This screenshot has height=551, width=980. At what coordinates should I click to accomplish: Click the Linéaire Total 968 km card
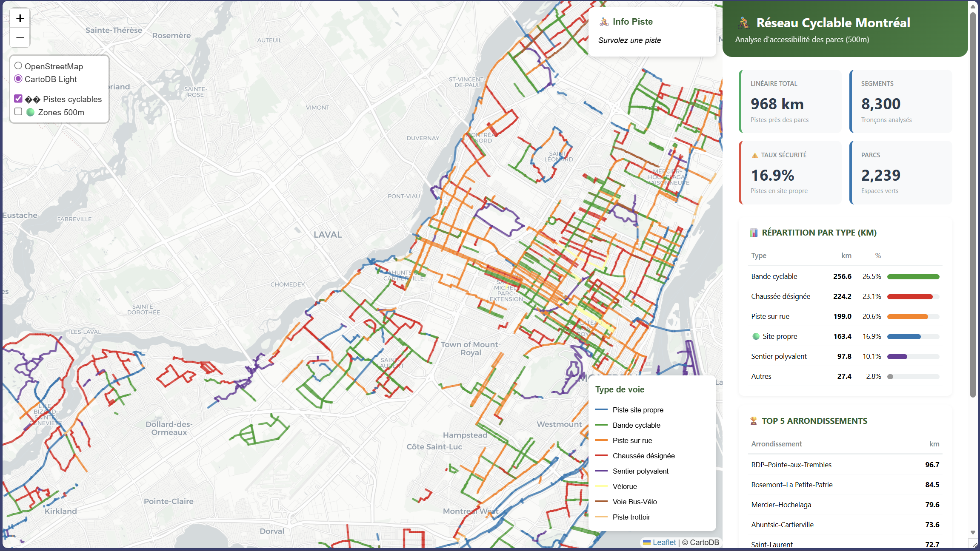click(790, 102)
